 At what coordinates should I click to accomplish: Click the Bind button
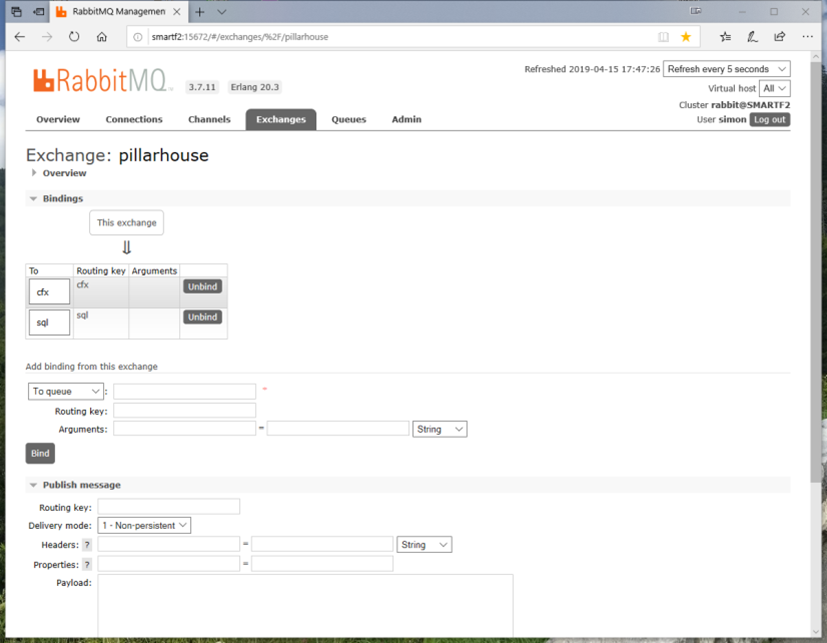point(40,454)
